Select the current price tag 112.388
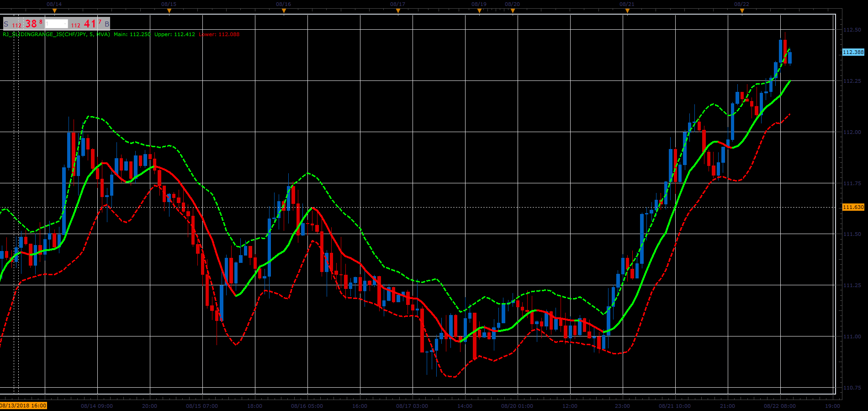Viewport: 868px width, 411px height. pos(853,52)
